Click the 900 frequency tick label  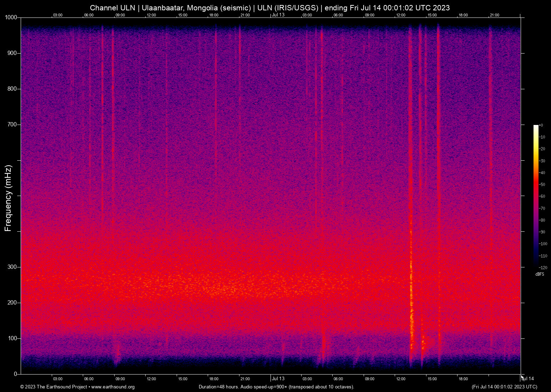click(x=11, y=53)
